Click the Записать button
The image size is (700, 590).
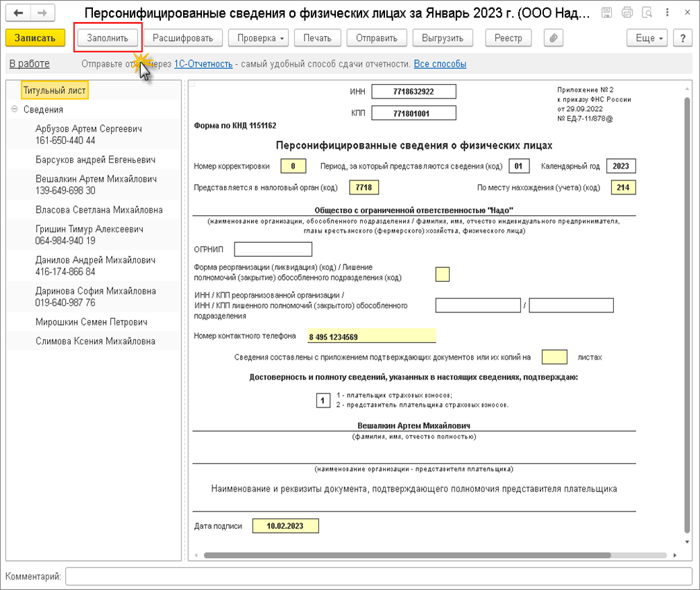coord(35,38)
